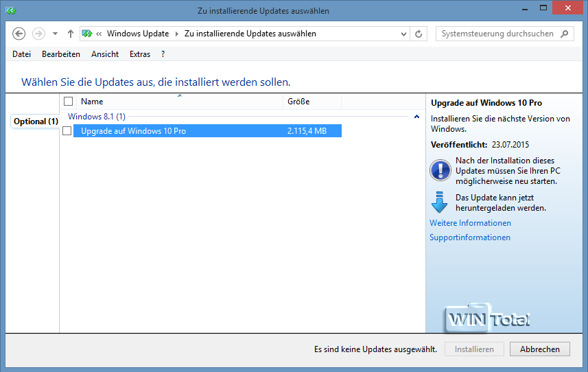Minimize the window
This screenshot has width=588, height=372.
(x=525, y=8)
